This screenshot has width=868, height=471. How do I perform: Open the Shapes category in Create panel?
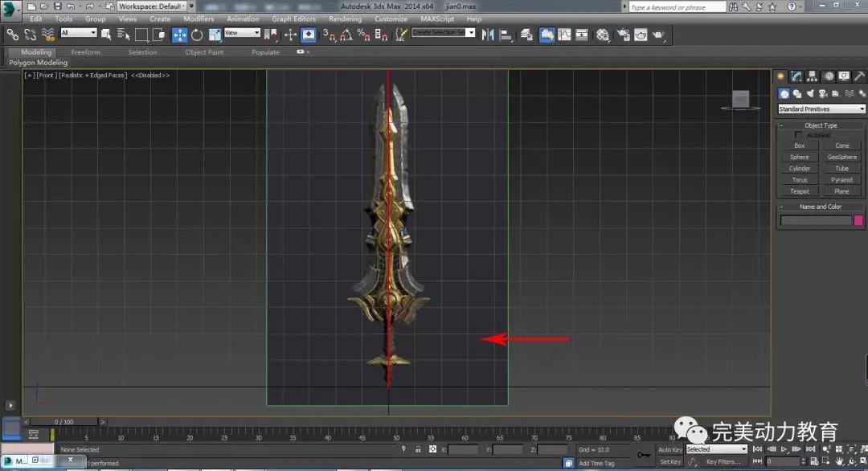pyautogui.click(x=797, y=94)
